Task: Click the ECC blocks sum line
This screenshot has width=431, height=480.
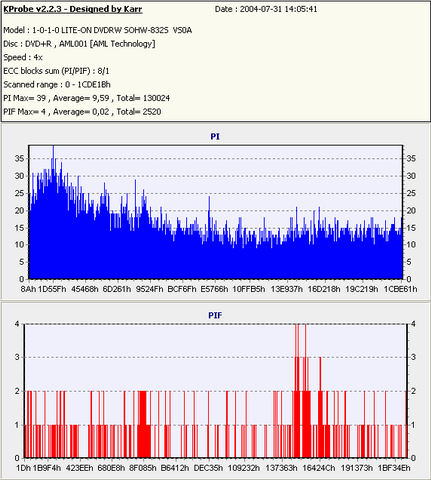Action: click(x=56, y=71)
